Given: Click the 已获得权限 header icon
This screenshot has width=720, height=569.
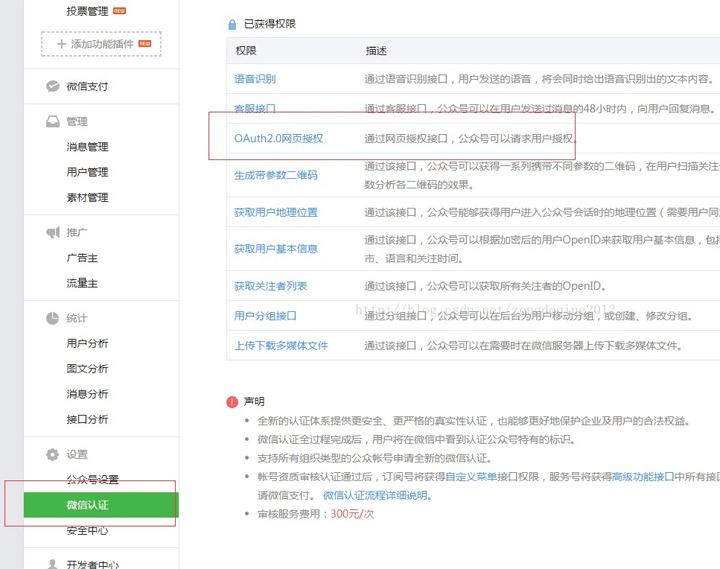Looking at the screenshot, I should point(232,23).
